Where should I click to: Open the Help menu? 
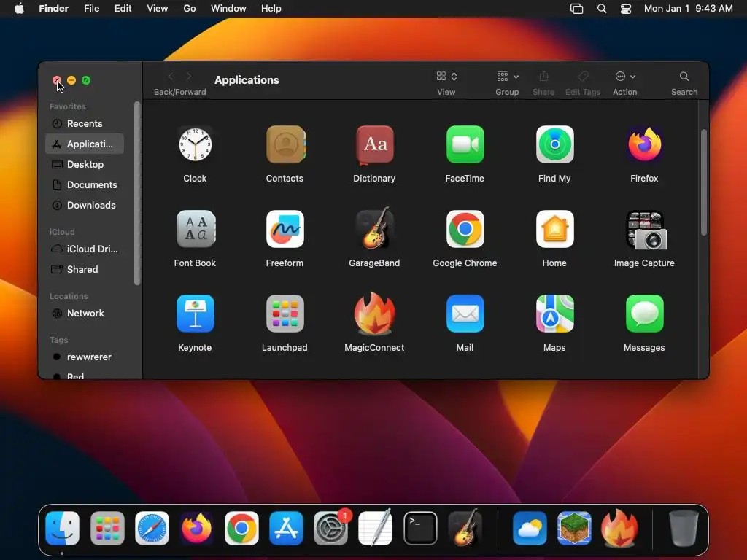(x=271, y=9)
